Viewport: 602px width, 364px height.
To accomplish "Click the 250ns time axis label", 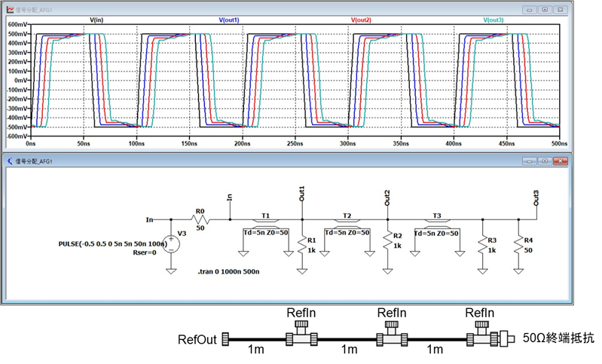I will click(294, 142).
